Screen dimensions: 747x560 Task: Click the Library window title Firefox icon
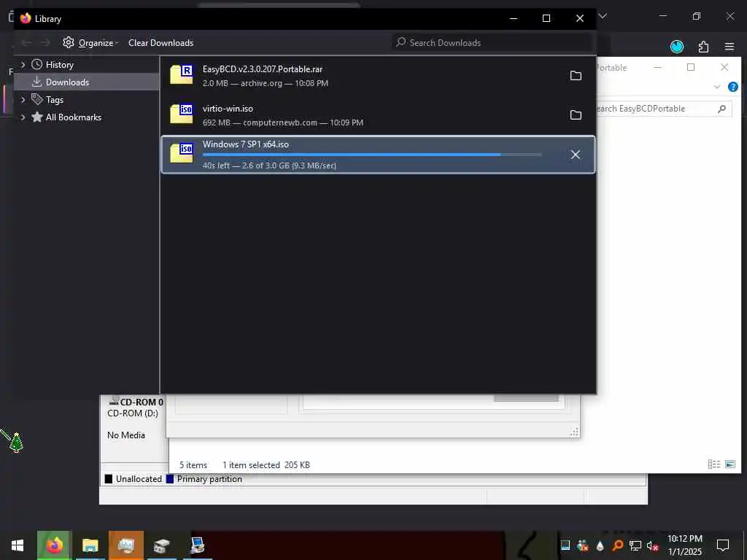26,18
